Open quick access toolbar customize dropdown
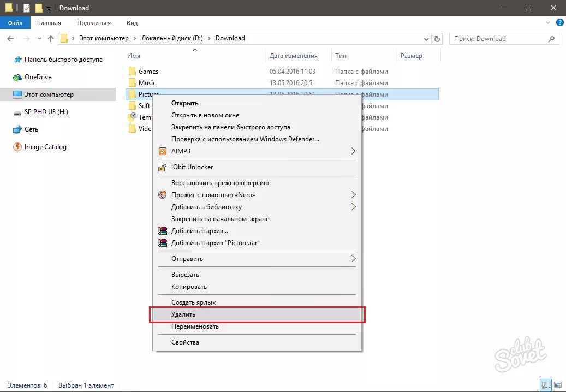The width and height of the screenshot is (566, 392). [x=49, y=9]
